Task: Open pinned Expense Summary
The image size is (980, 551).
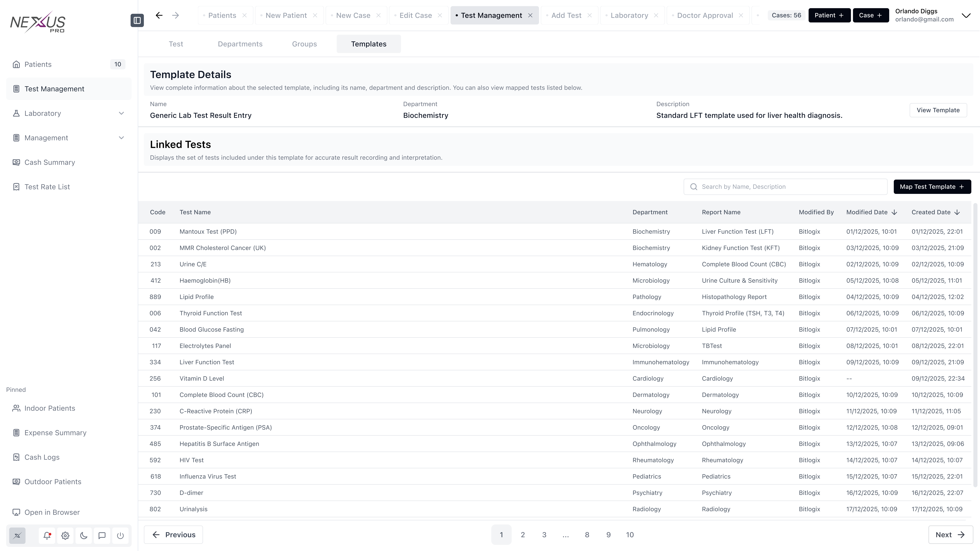Action: pyautogui.click(x=69, y=433)
